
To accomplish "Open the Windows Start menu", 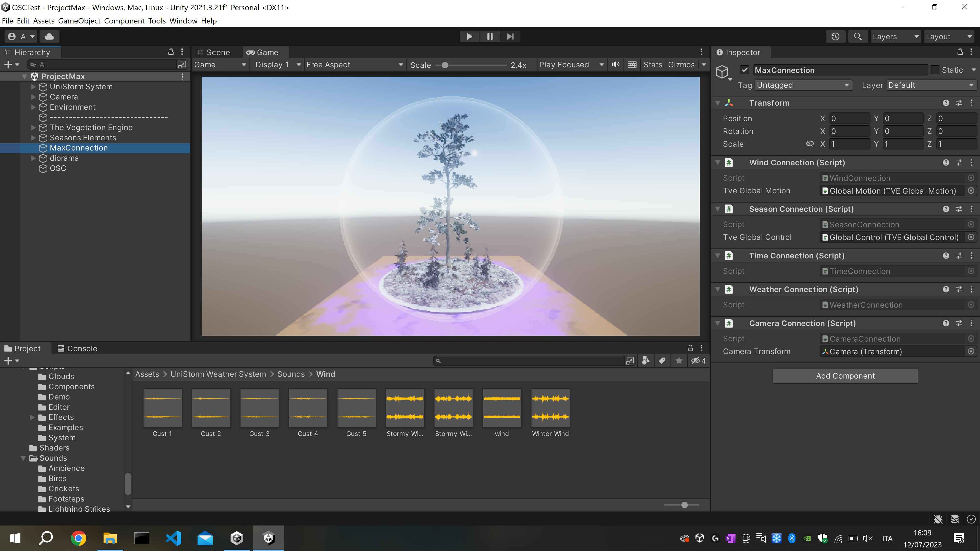I will point(15,538).
